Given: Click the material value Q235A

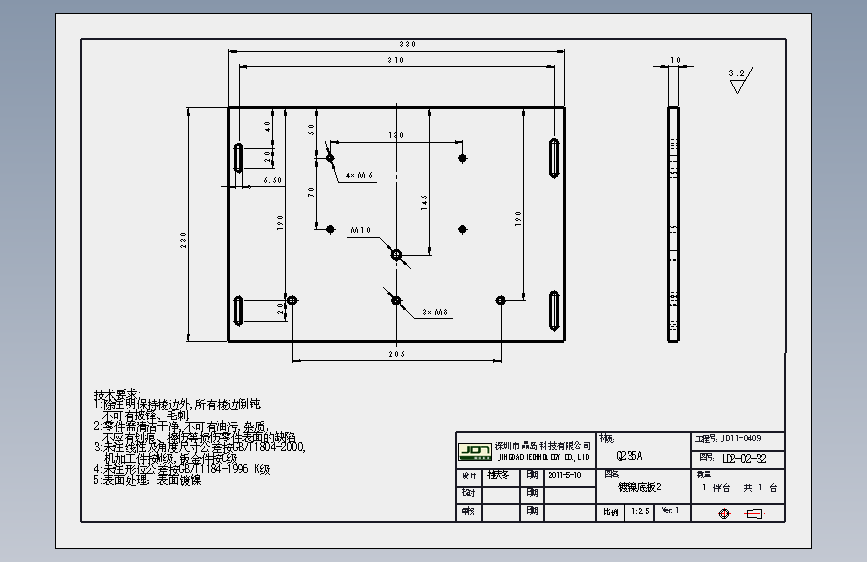Looking at the screenshot, I should click(x=629, y=456).
